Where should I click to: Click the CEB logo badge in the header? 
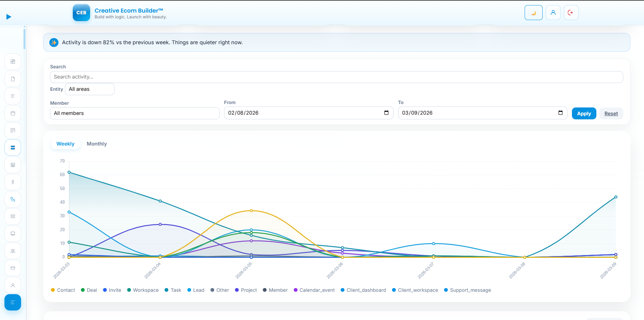pyautogui.click(x=81, y=13)
